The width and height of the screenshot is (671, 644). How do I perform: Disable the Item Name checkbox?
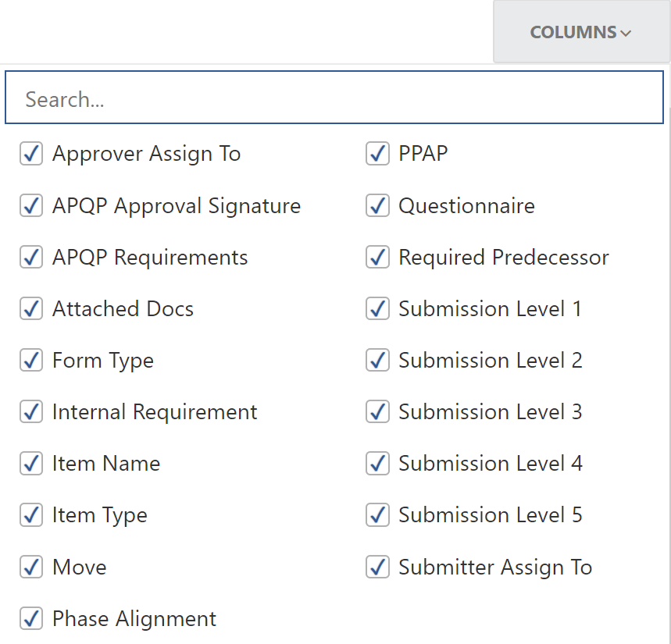tap(30, 463)
